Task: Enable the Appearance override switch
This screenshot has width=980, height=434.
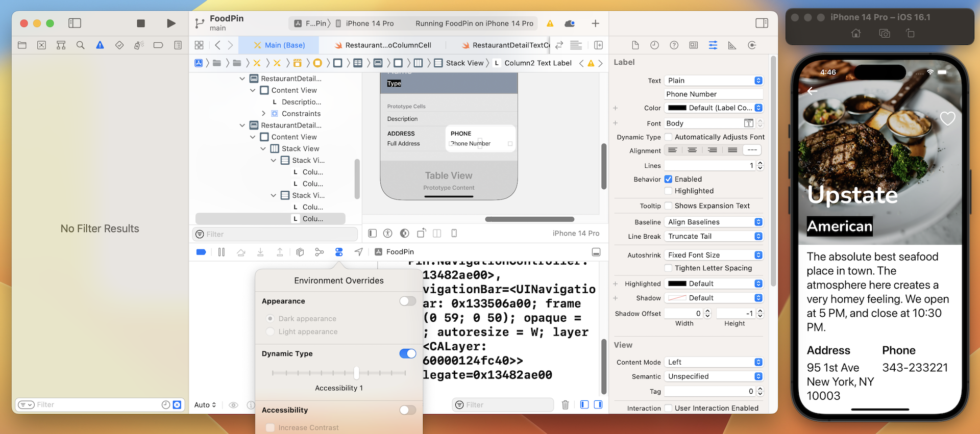Action: coord(407,301)
